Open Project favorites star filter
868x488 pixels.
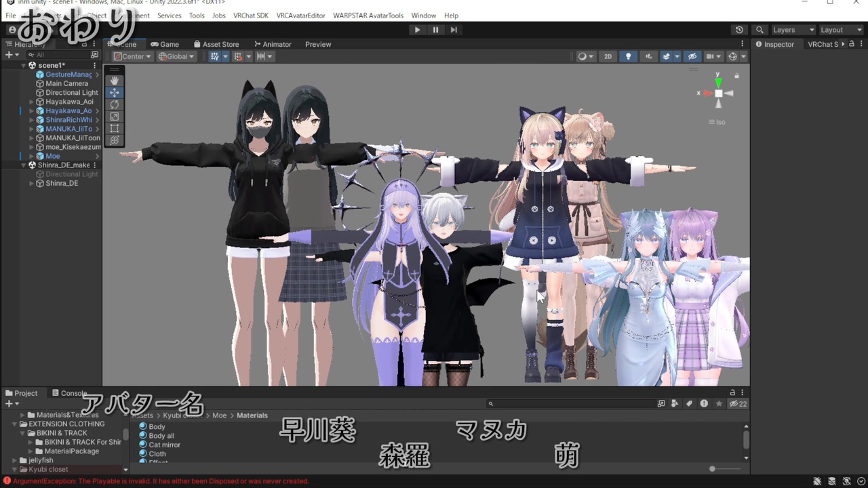[x=719, y=404]
